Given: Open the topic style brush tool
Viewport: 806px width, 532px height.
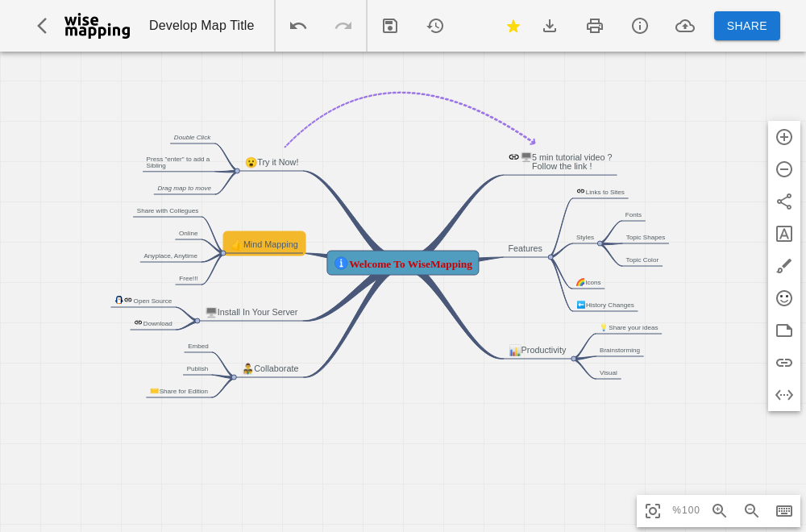Looking at the screenshot, I should 784,266.
